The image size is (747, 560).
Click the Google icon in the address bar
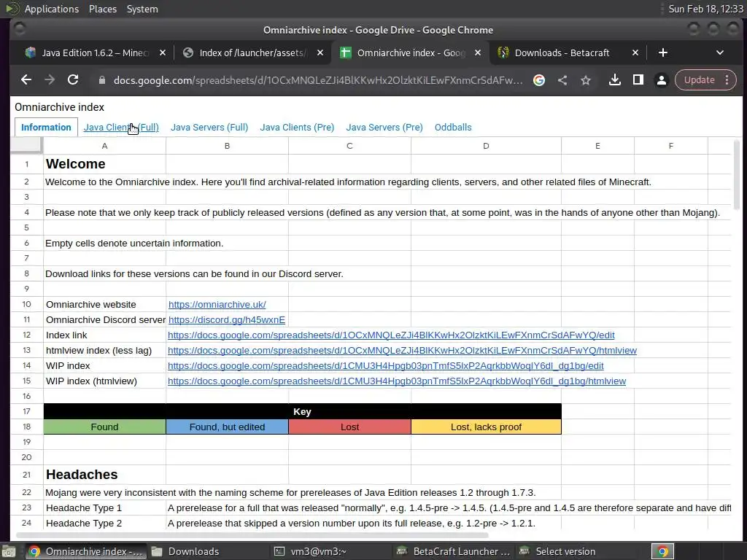[x=539, y=80]
